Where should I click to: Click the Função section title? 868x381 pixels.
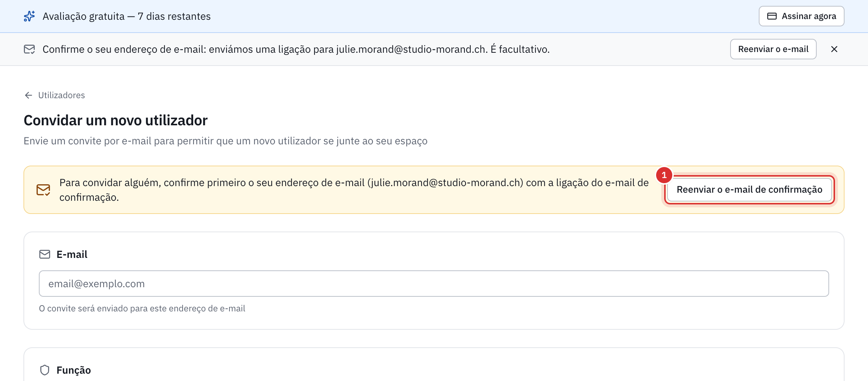click(x=74, y=370)
